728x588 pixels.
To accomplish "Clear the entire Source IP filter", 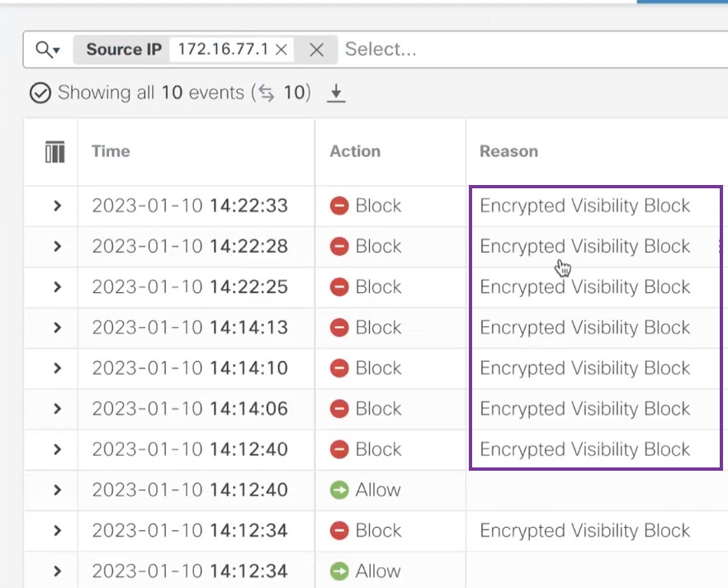I will click(316, 50).
